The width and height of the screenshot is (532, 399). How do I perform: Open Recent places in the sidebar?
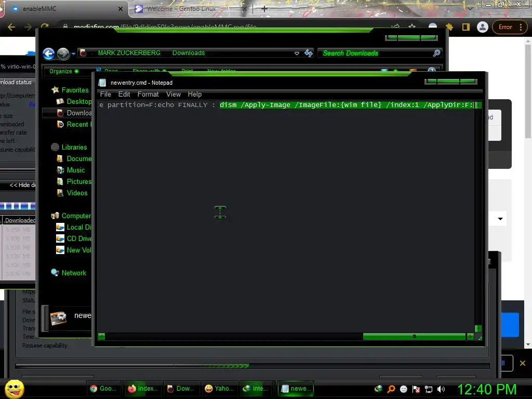(x=74, y=124)
